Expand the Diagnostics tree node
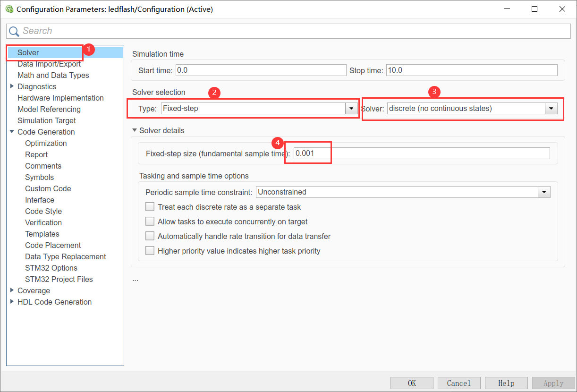This screenshot has height=392, width=577. 12,86
